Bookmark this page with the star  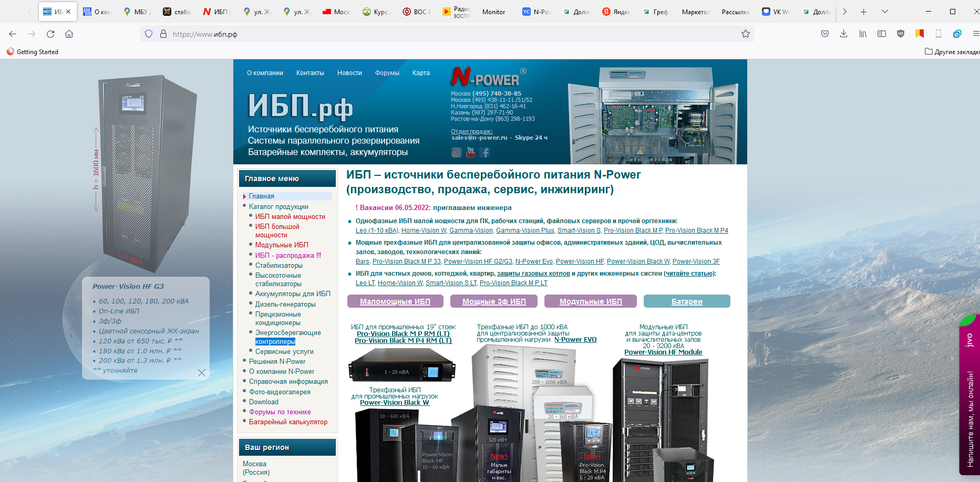click(745, 34)
